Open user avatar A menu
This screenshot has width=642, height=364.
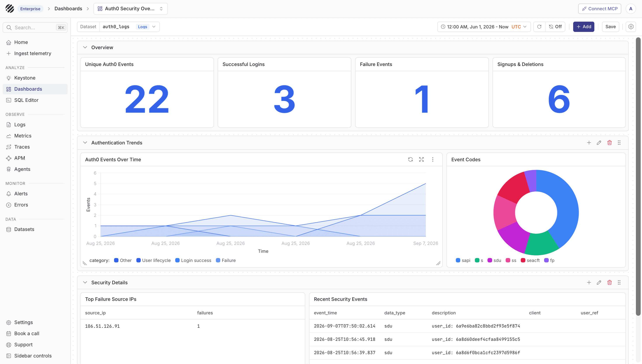(x=631, y=9)
